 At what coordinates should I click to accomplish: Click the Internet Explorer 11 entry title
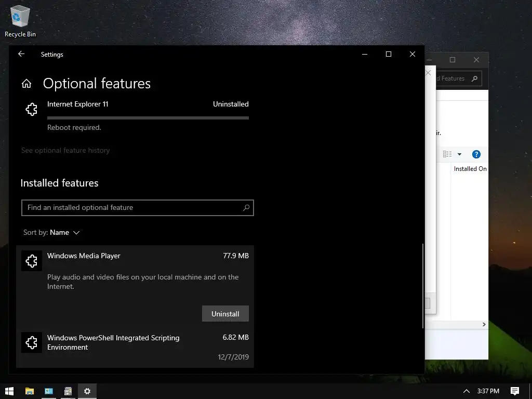tap(78, 104)
